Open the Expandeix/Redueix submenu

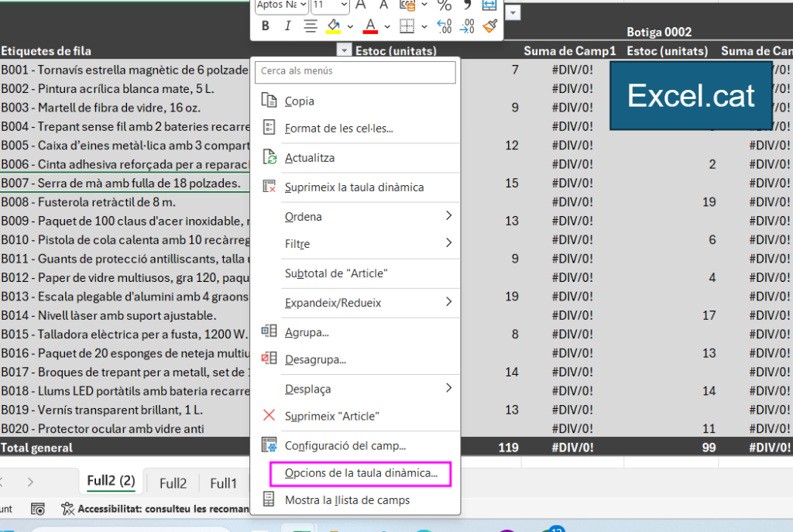click(x=355, y=303)
